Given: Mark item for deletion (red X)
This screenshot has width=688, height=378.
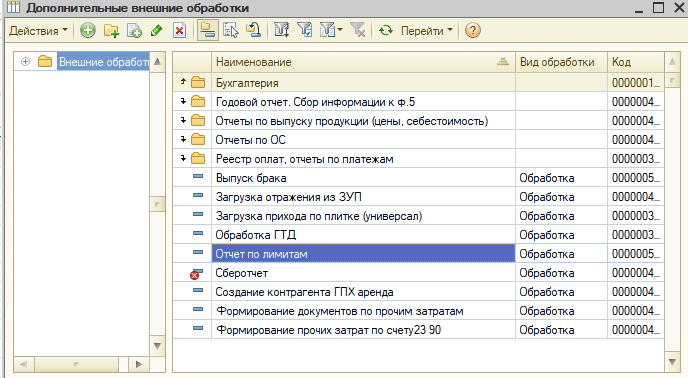Looking at the screenshot, I should (179, 31).
